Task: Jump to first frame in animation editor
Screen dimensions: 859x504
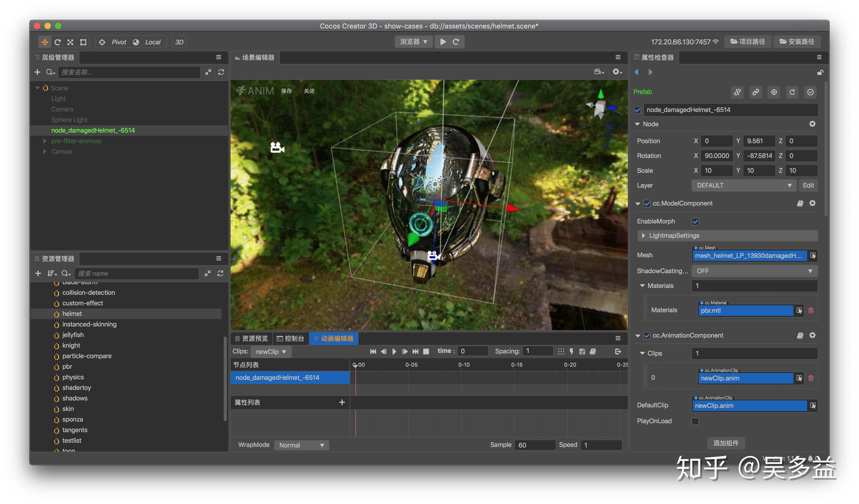Action: [x=373, y=351]
